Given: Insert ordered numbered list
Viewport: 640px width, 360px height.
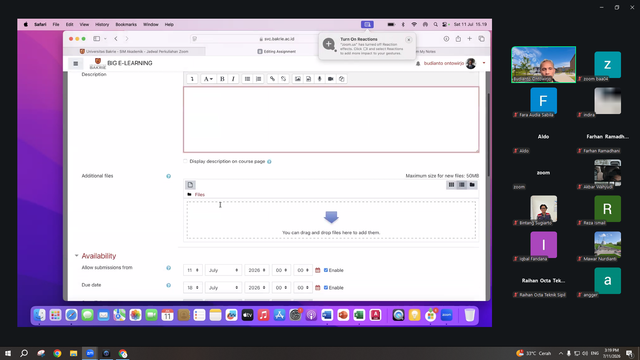Looking at the screenshot, I should pos(258,79).
